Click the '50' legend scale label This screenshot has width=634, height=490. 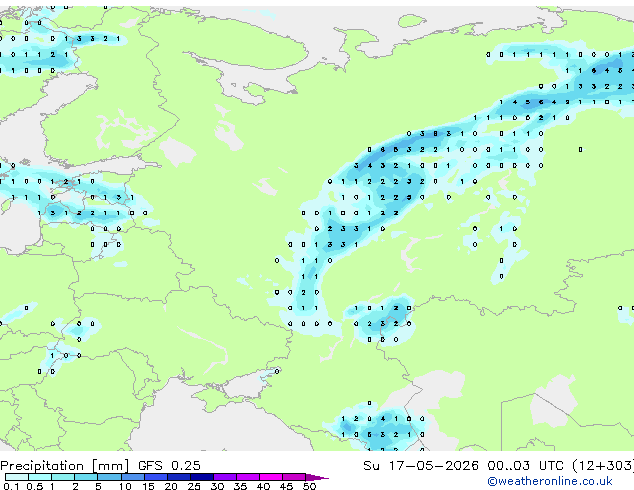pos(310,486)
